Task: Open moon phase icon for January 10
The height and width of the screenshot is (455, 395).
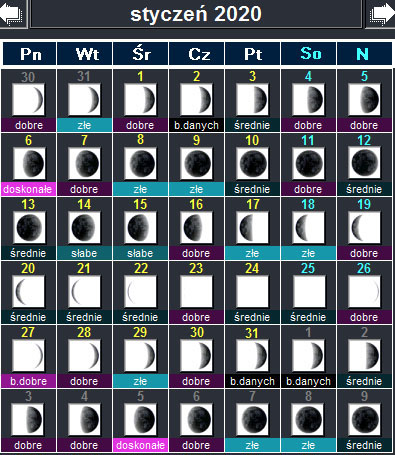Action: point(252,163)
